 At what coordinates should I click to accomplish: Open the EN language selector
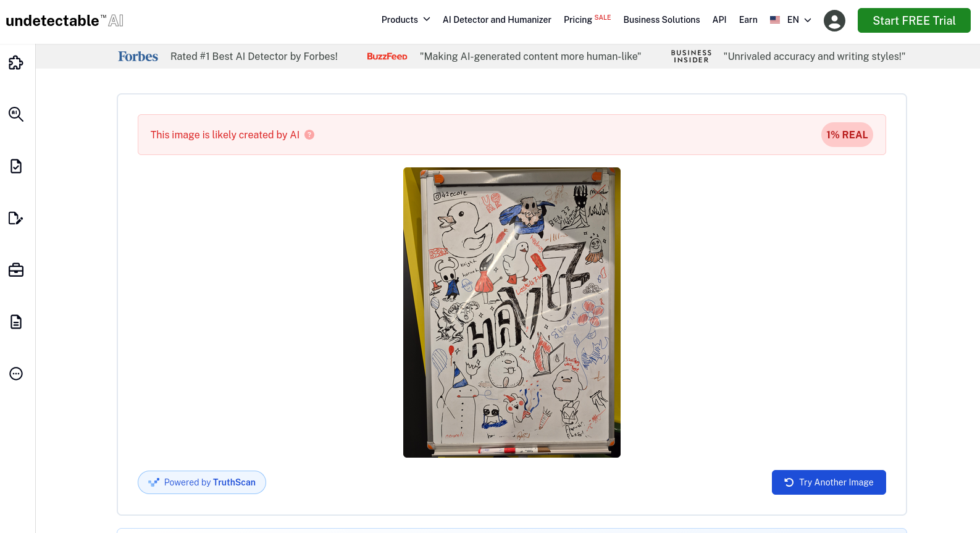799,20
